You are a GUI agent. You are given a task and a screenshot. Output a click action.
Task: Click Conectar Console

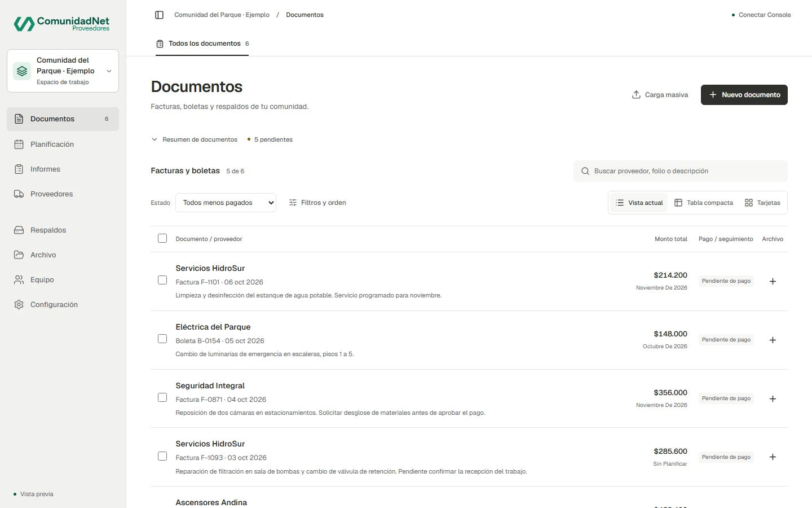[761, 15]
